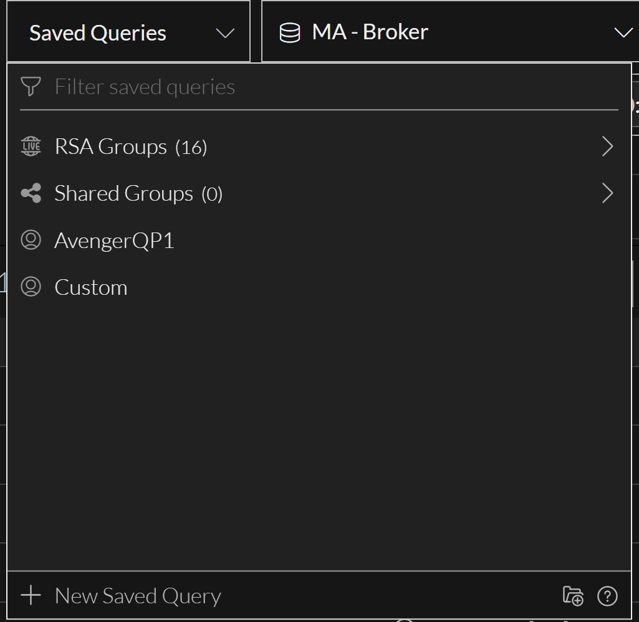
Task: Choose the Custom saved query
Action: click(x=91, y=287)
